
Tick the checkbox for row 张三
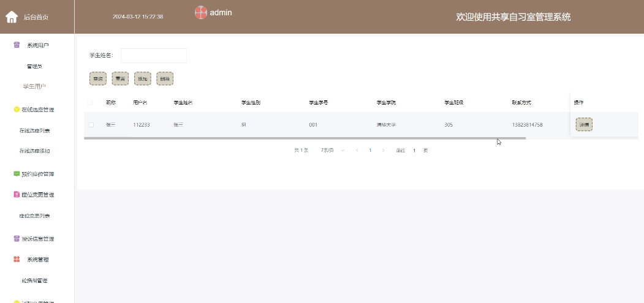click(x=91, y=125)
